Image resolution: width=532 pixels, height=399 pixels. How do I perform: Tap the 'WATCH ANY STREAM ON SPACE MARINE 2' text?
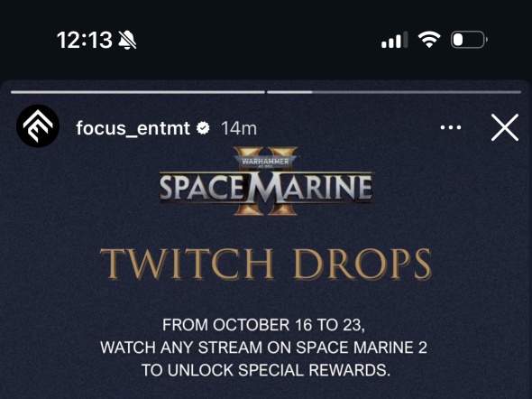click(x=263, y=348)
